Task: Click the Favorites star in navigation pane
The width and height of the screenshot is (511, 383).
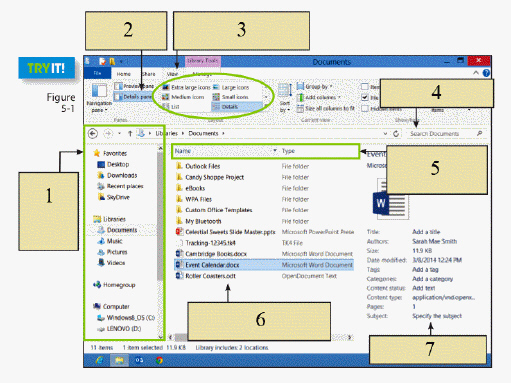Action: click(97, 153)
